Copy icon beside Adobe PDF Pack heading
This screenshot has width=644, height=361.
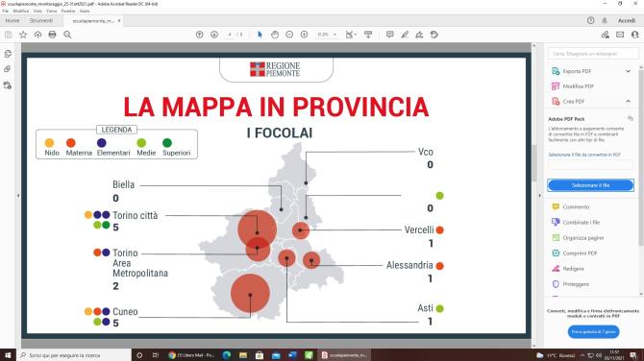631,118
